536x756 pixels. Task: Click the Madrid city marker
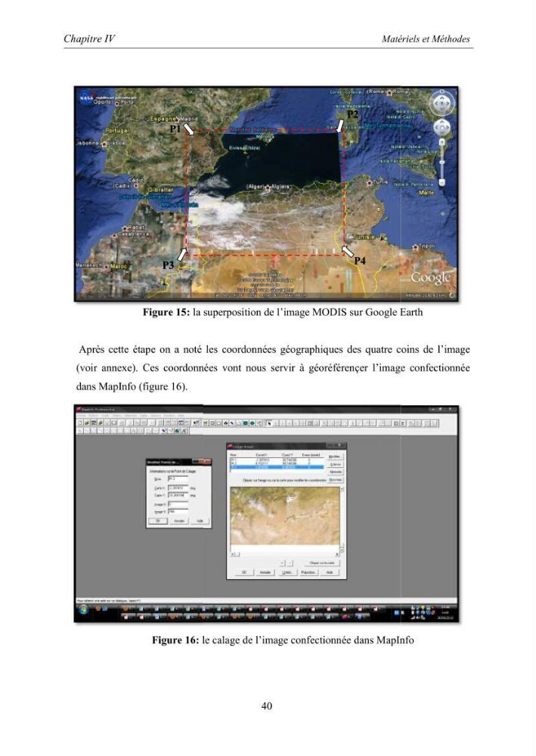pos(177,119)
